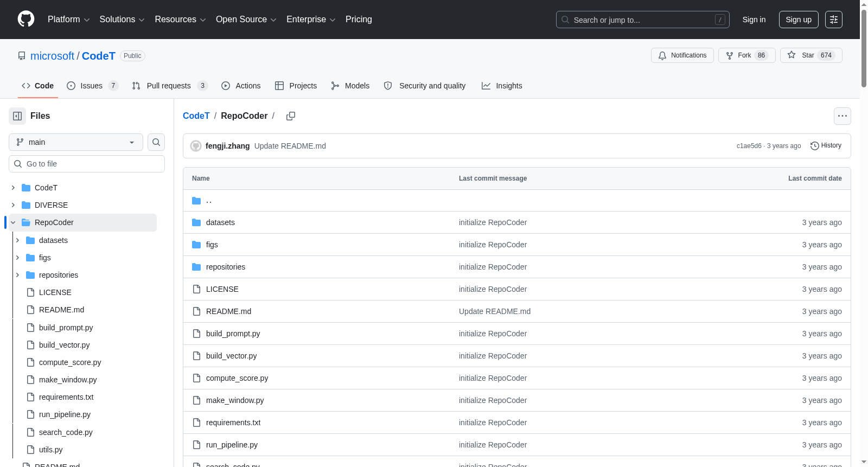Expand the datasets subfolder chevron

pyautogui.click(x=17, y=240)
